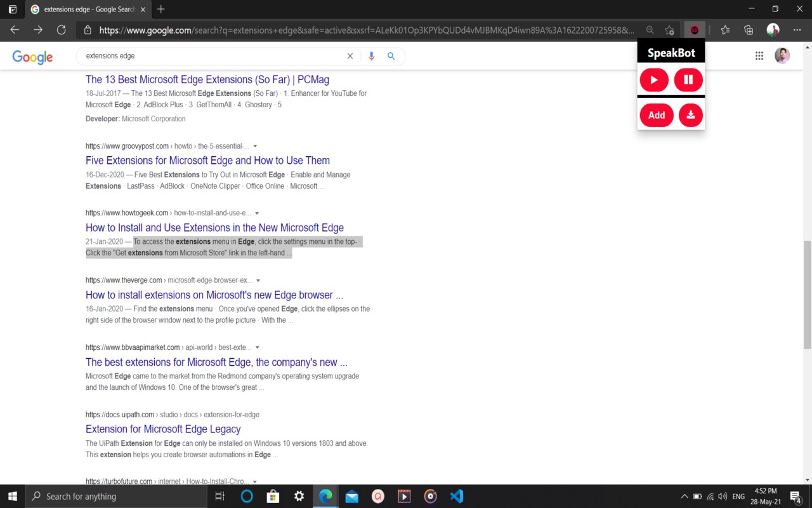Clear the search query
Screen dimensions: 812x508
tap(350, 56)
